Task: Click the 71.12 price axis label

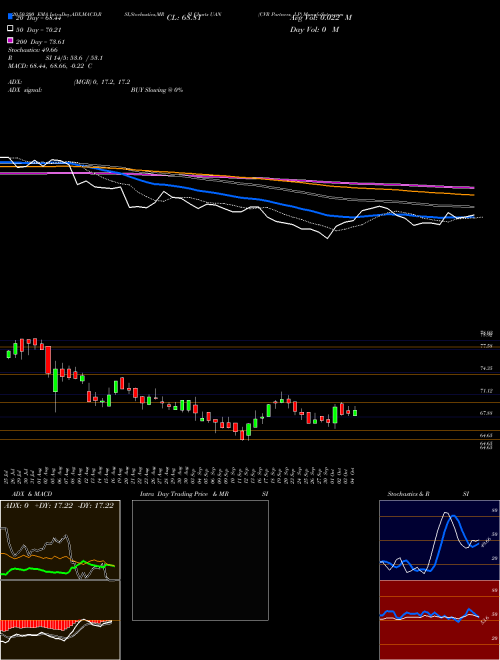Action: 487,391
